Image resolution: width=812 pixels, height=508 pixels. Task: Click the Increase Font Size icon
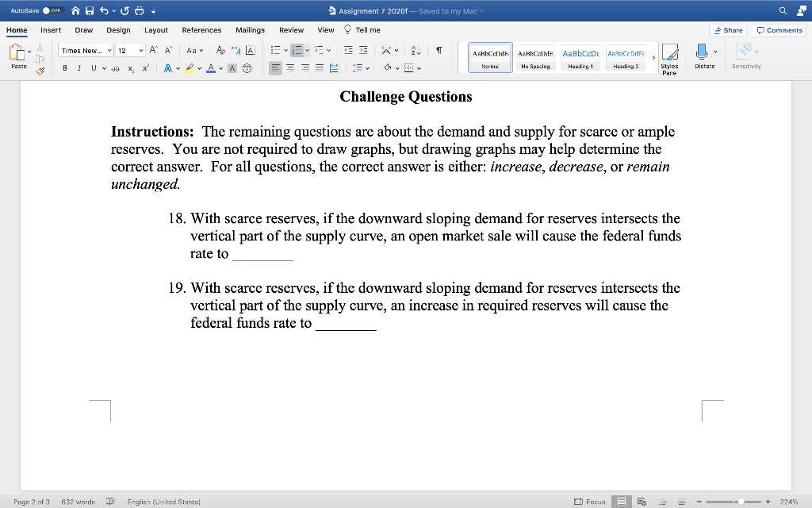click(153, 50)
